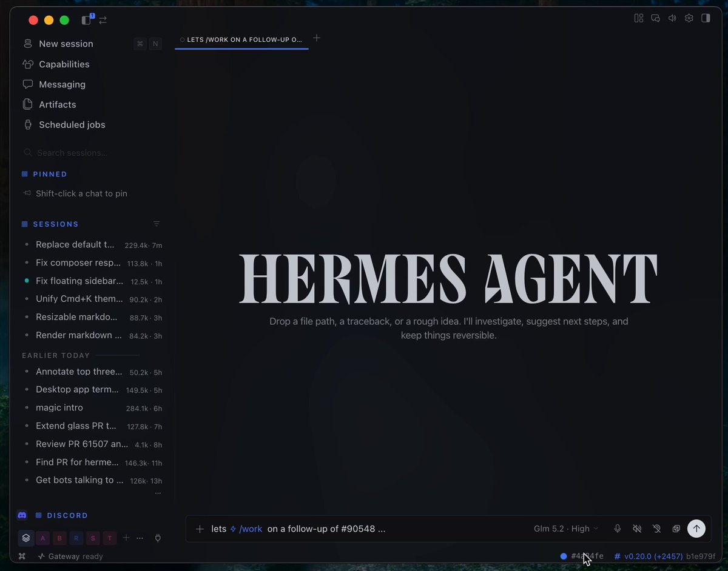Click the speaker volume icon in title bar
728x571 pixels.
pyautogui.click(x=672, y=18)
